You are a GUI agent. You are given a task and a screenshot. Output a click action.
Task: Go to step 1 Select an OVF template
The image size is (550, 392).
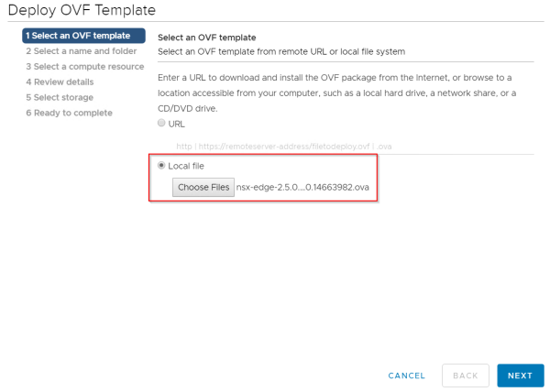(83, 36)
